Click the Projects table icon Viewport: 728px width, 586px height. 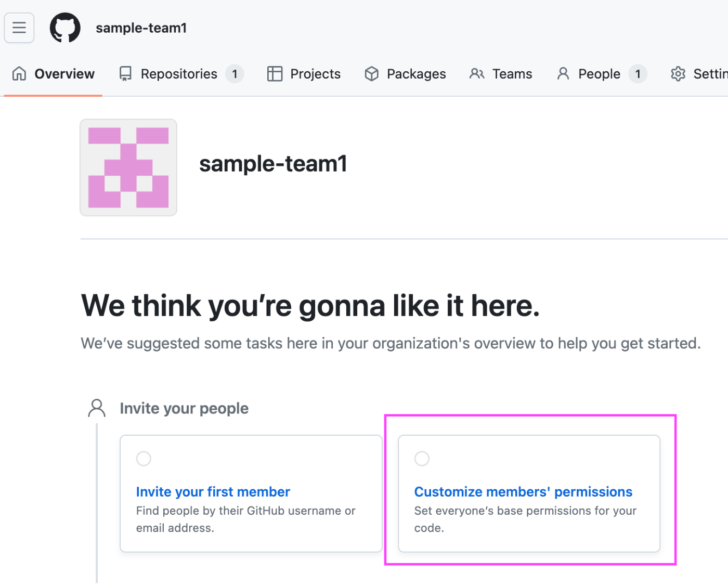(274, 73)
